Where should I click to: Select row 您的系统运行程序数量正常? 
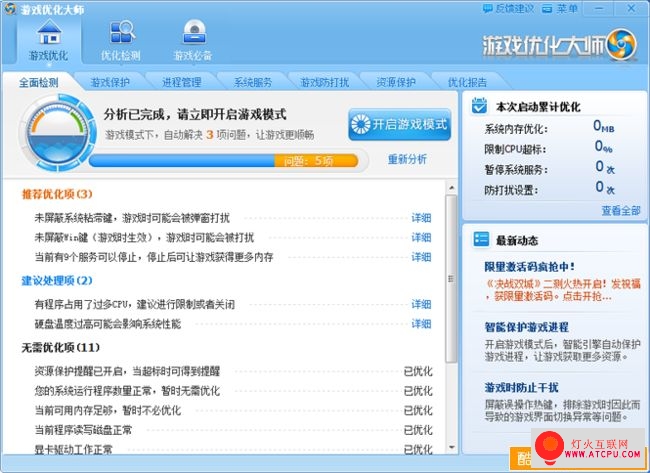pyautogui.click(x=233, y=391)
